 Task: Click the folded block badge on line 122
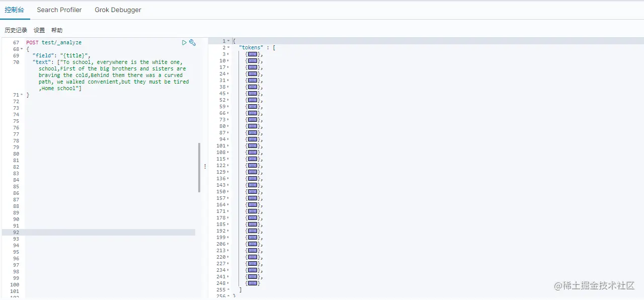(253, 166)
